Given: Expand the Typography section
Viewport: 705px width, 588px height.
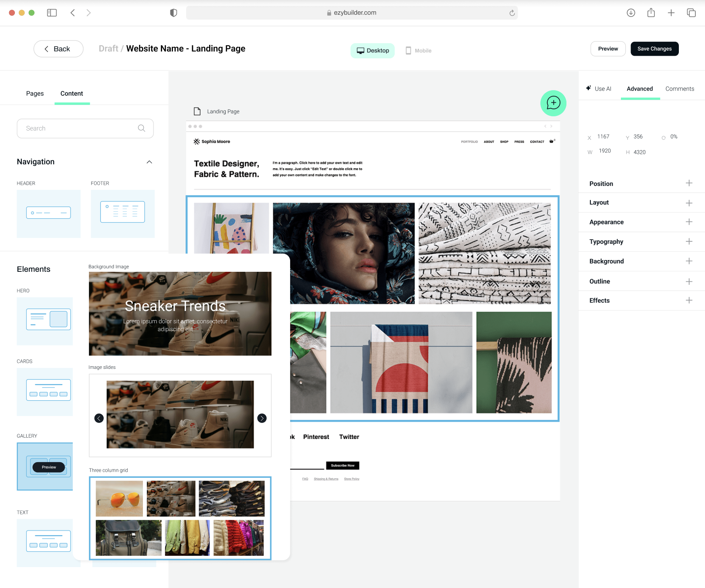Looking at the screenshot, I should coord(689,241).
